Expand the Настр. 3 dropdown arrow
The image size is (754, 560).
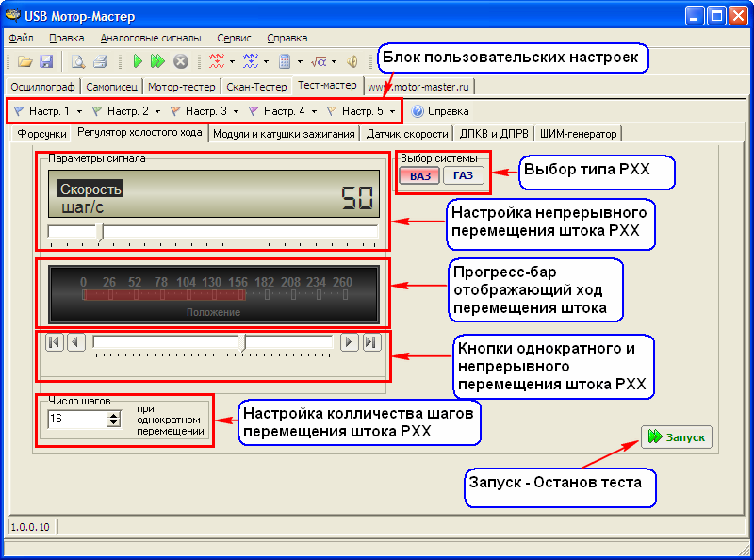point(236,111)
